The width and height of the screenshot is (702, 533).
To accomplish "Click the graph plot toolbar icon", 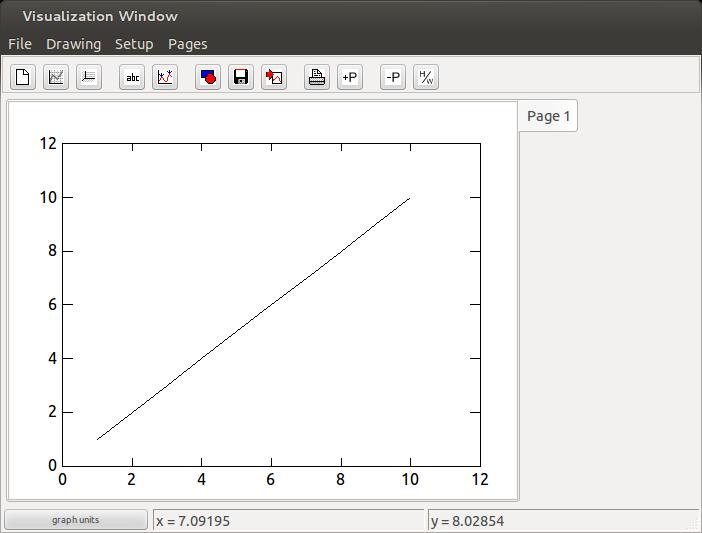I will pyautogui.click(x=56, y=77).
